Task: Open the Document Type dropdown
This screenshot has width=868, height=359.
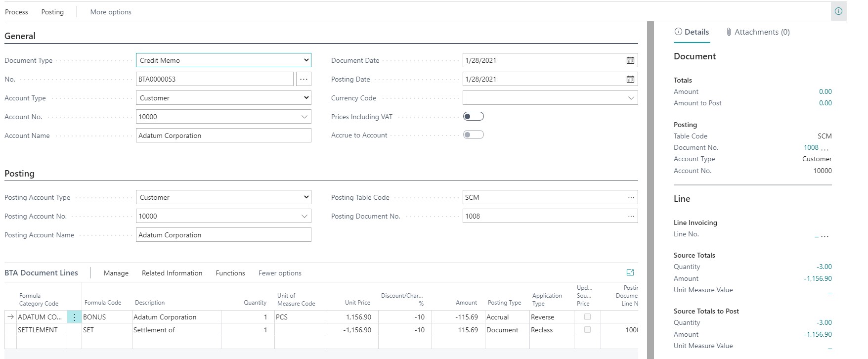Action: pos(223,60)
